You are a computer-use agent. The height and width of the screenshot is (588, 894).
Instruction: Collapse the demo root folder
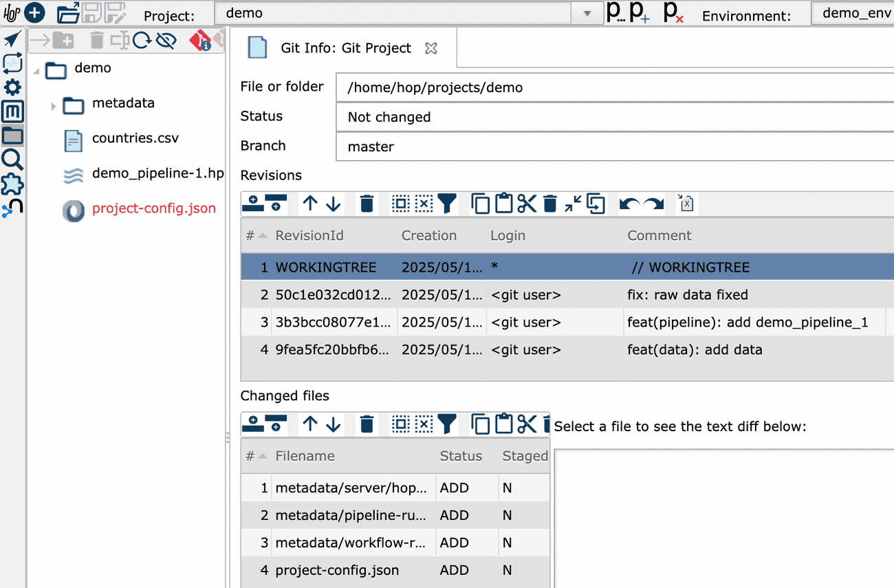[36, 71]
